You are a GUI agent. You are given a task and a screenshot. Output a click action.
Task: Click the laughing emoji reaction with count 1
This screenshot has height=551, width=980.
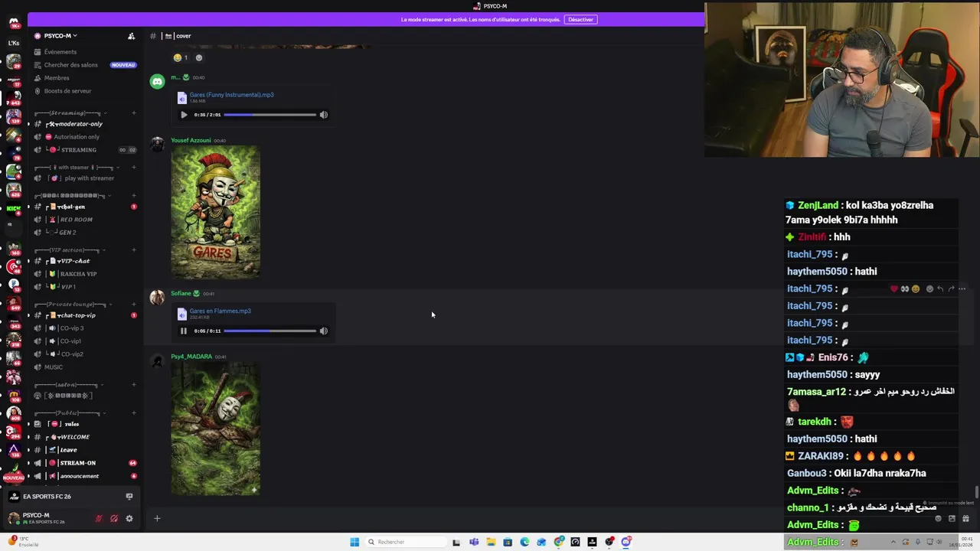pos(181,57)
